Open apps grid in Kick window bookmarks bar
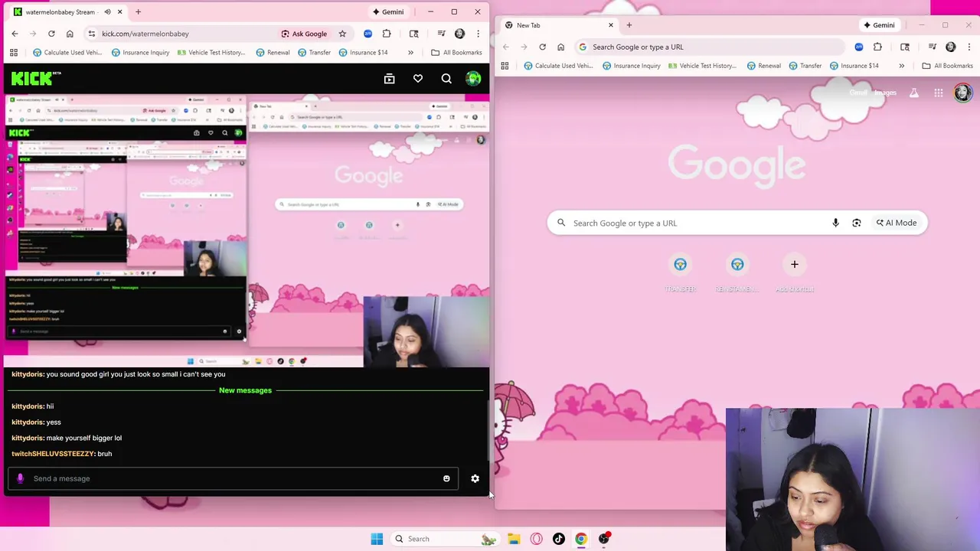 (14, 53)
